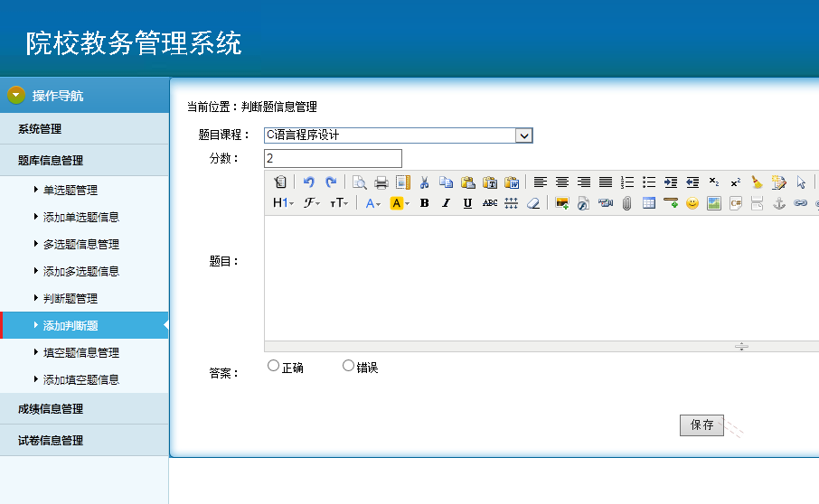Viewport: 819px width, 504px height.
Task: Click the print icon in editor
Action: 381,182
